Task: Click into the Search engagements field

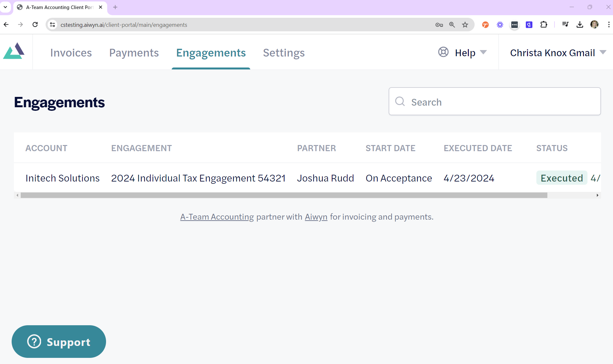Action: 495,101
